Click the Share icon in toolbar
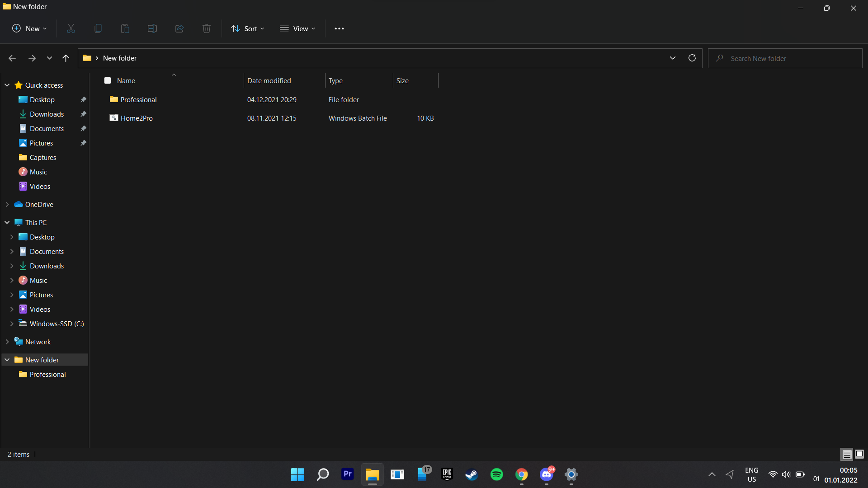This screenshot has width=868, height=488. (x=179, y=28)
